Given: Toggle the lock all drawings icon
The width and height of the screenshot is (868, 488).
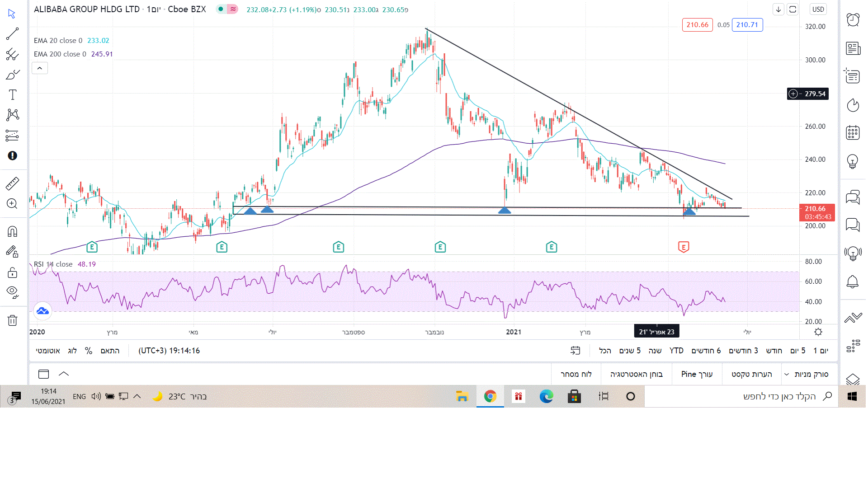Looking at the screenshot, I should point(12,272).
